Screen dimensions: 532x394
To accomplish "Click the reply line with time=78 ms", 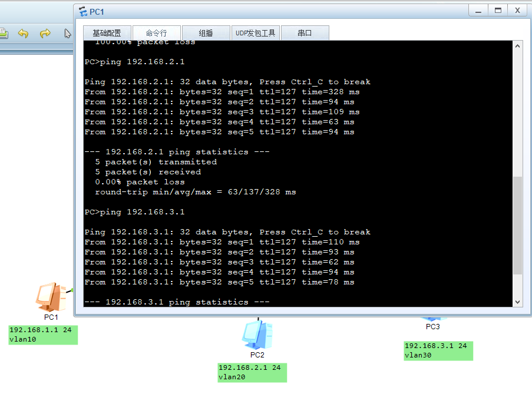I will tap(220, 282).
